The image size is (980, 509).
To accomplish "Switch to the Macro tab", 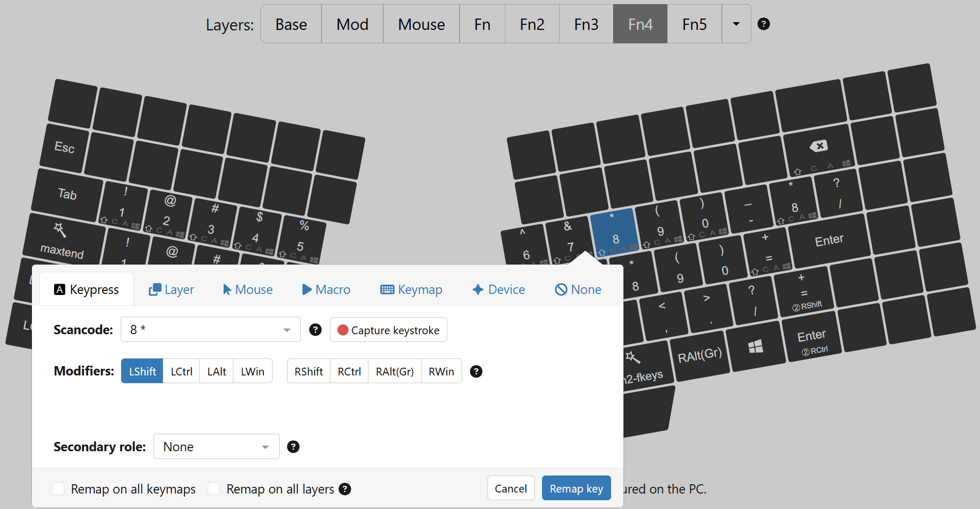I will 326,290.
